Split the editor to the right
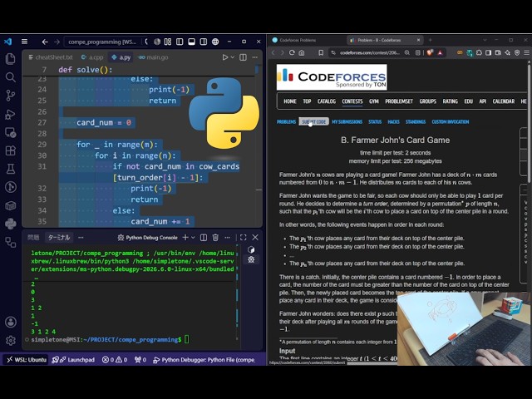 tap(243, 57)
